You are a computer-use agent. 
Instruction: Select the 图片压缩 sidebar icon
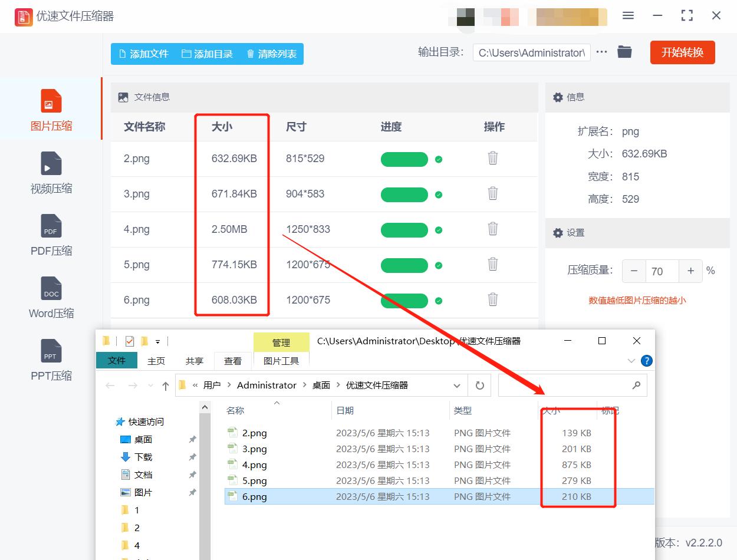51,101
